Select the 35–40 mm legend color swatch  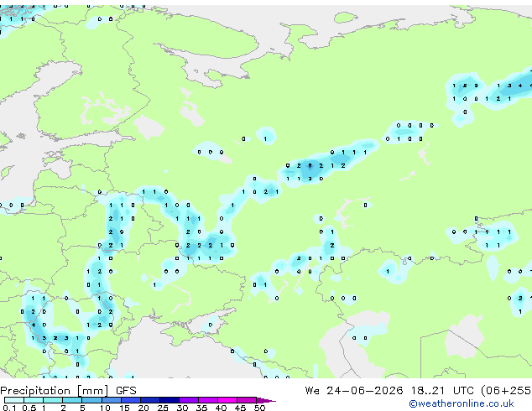point(208,400)
